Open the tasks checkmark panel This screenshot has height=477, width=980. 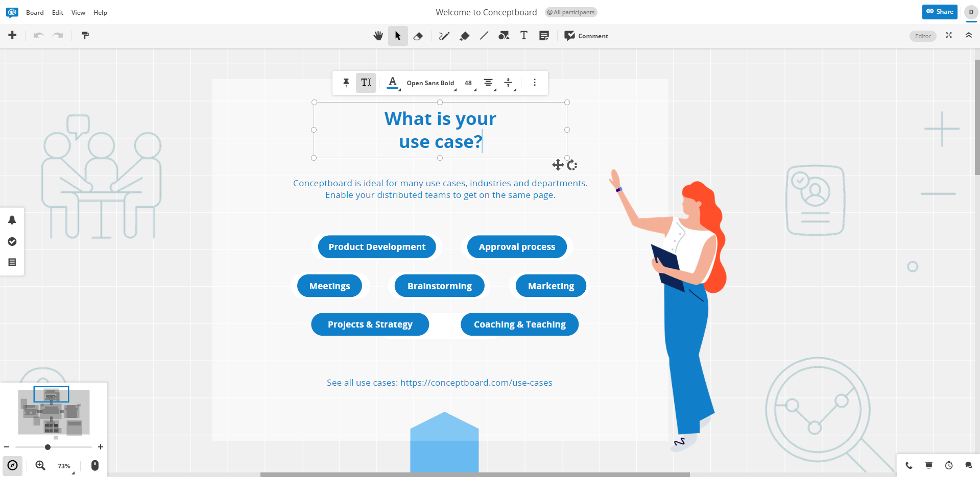point(12,241)
